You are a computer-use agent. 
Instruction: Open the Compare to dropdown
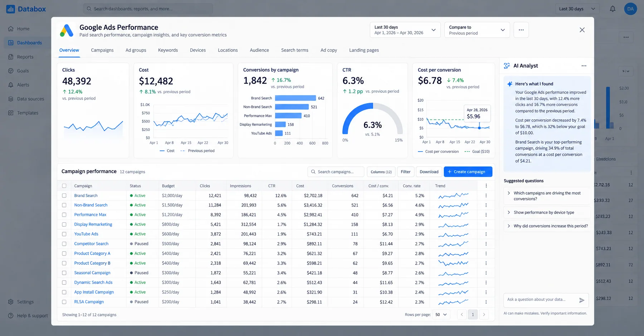(x=477, y=30)
